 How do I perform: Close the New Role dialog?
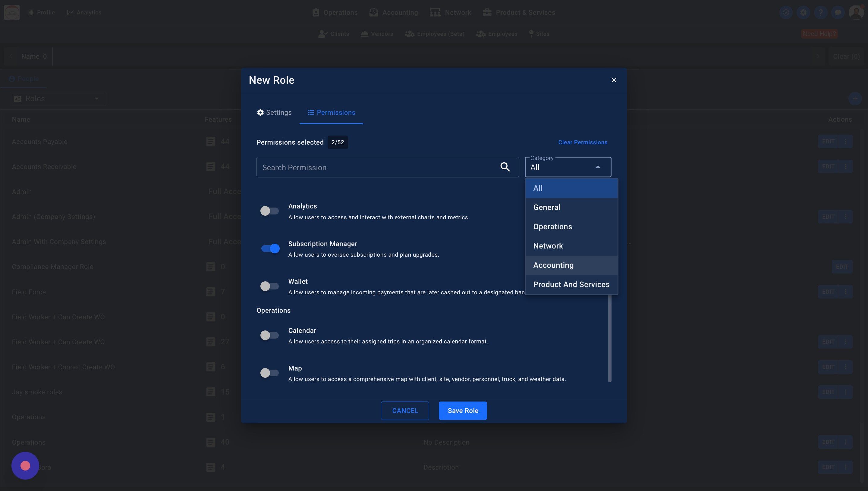pos(614,80)
